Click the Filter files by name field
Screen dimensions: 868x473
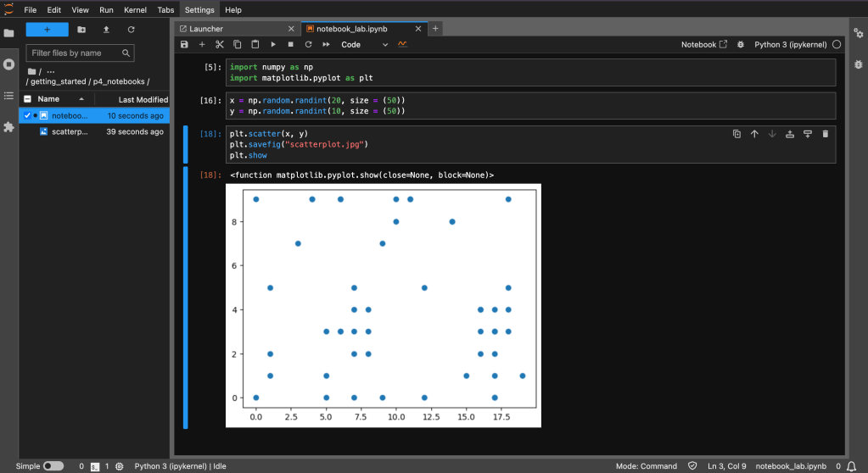point(74,53)
